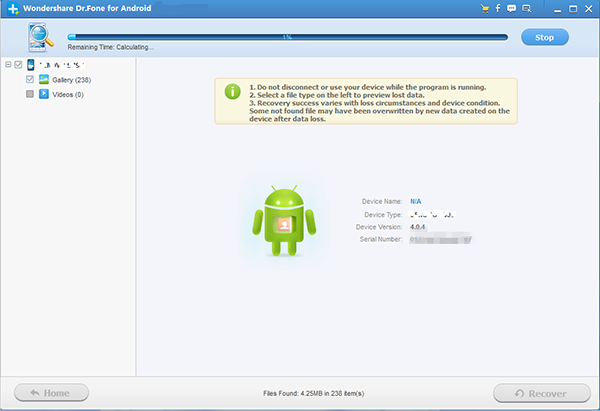600x411 pixels.
Task: Open the feedback chat bubble icon
Action: [511, 8]
